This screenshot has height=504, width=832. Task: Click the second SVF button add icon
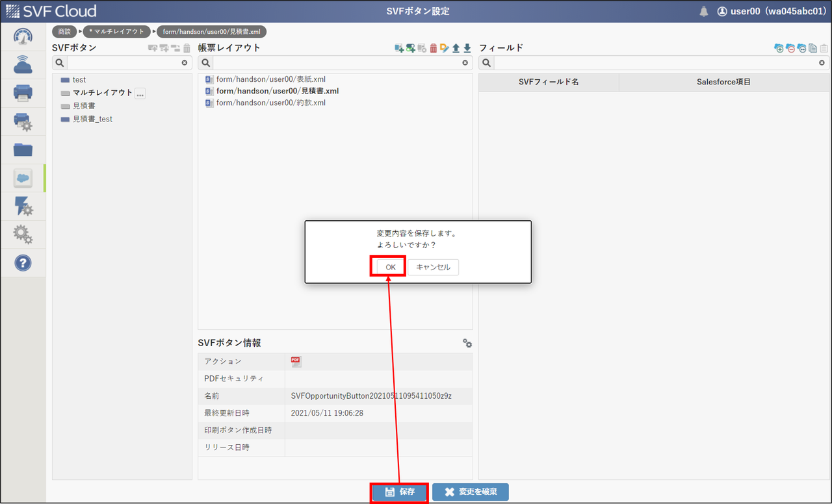coord(164,48)
